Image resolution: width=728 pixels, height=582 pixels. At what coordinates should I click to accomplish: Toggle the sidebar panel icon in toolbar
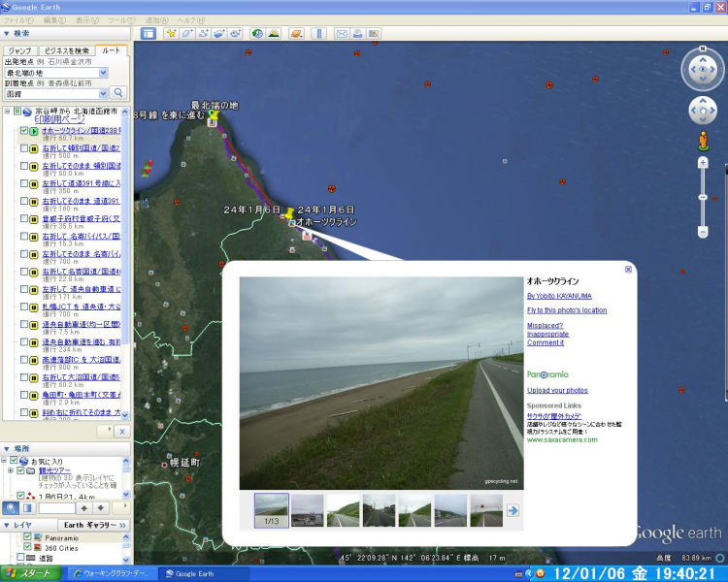point(149,33)
